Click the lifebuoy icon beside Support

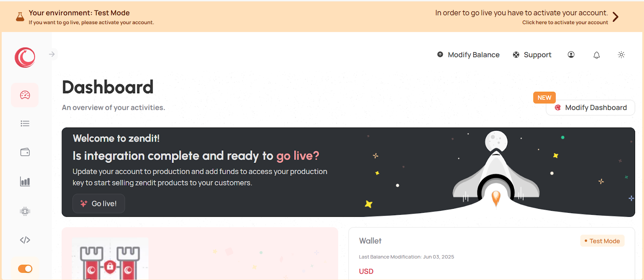516,55
